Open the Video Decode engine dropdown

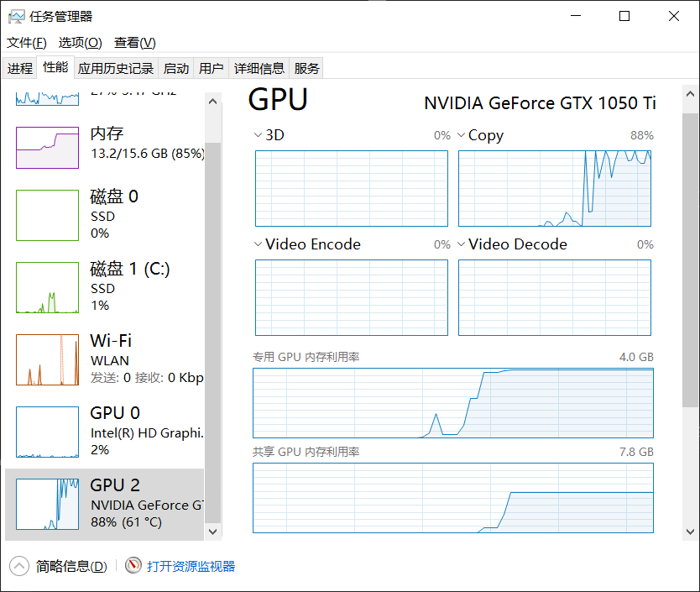[462, 244]
